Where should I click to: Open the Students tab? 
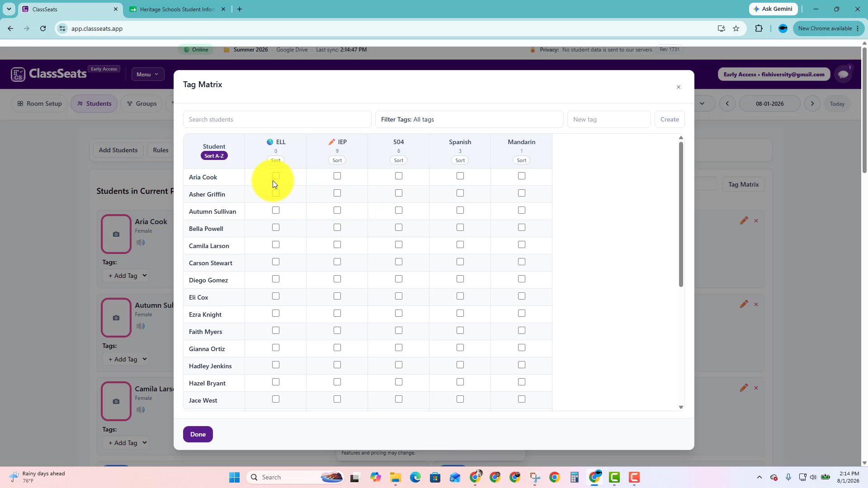[94, 103]
